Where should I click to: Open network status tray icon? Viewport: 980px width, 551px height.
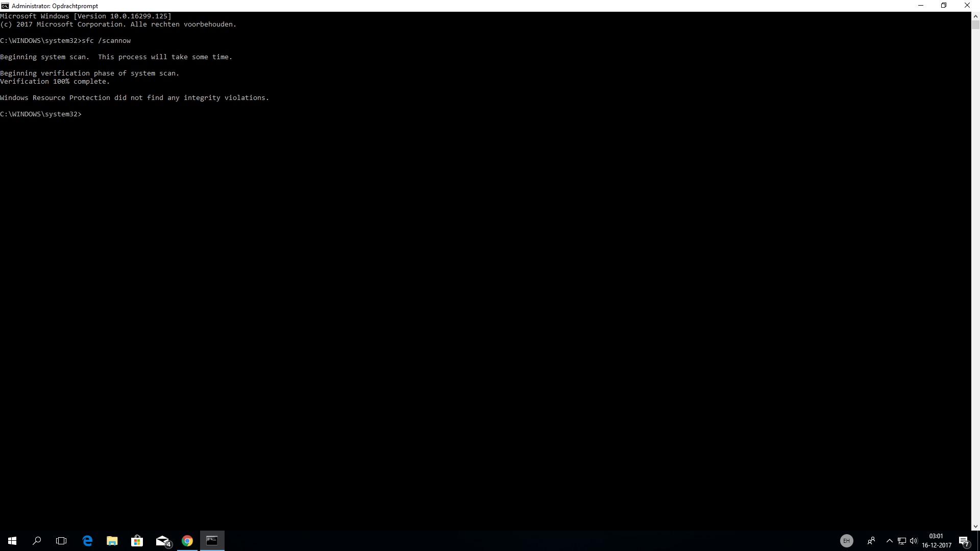(x=902, y=541)
